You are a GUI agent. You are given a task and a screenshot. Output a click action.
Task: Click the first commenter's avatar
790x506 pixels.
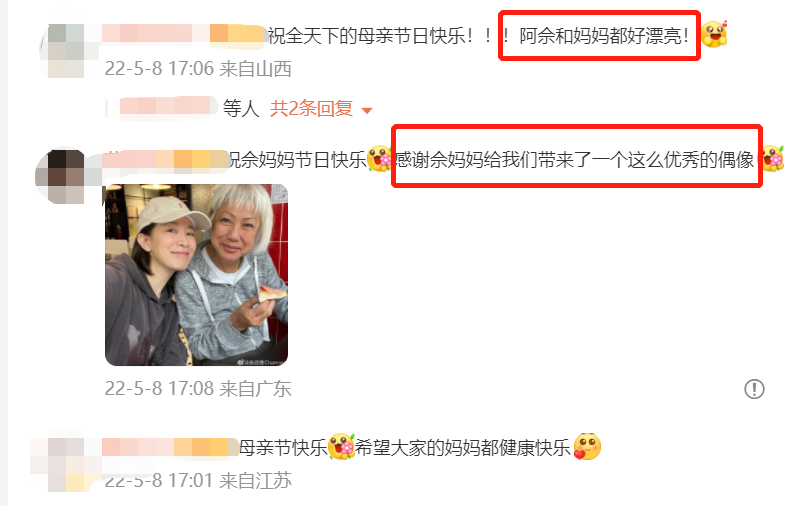(67, 51)
